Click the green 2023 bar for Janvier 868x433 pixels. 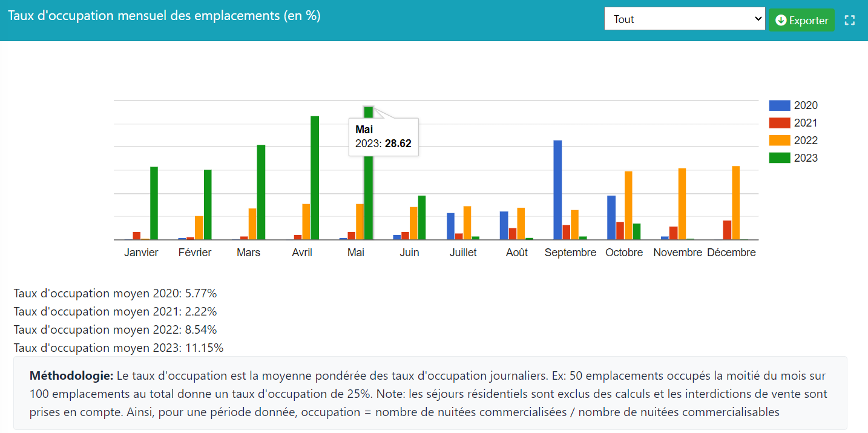point(154,203)
